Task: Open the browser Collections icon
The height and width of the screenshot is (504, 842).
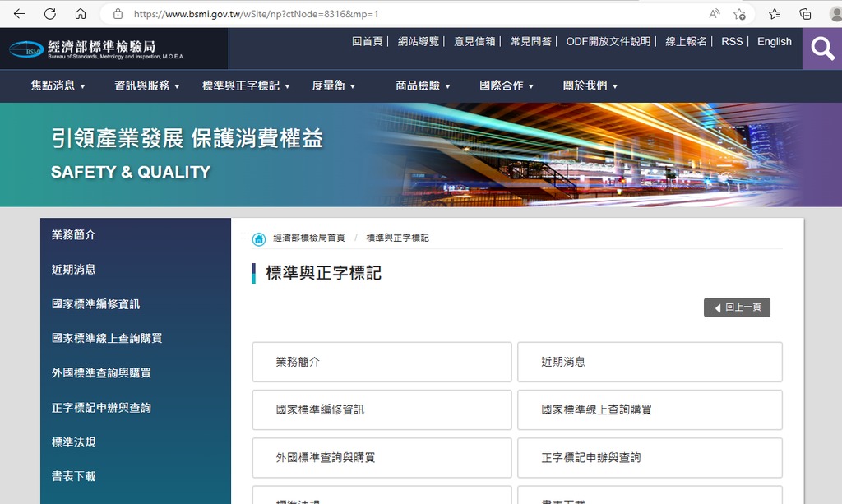Action: pyautogui.click(x=805, y=14)
